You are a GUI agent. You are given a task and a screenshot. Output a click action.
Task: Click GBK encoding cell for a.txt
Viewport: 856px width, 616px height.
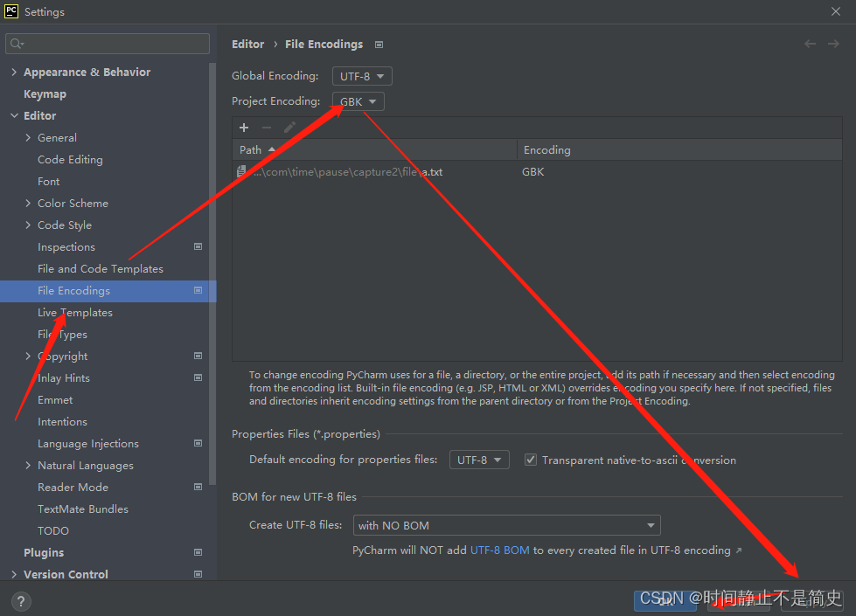pyautogui.click(x=532, y=171)
